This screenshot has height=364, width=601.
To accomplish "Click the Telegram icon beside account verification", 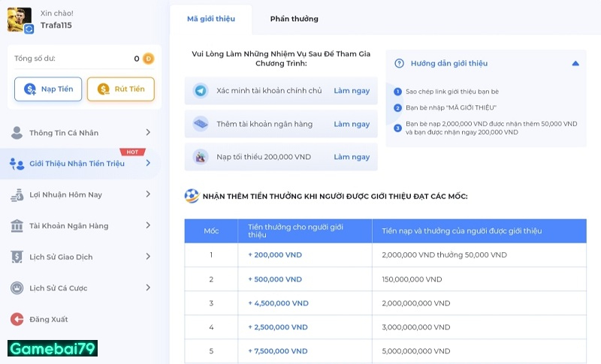I will pyautogui.click(x=201, y=91).
